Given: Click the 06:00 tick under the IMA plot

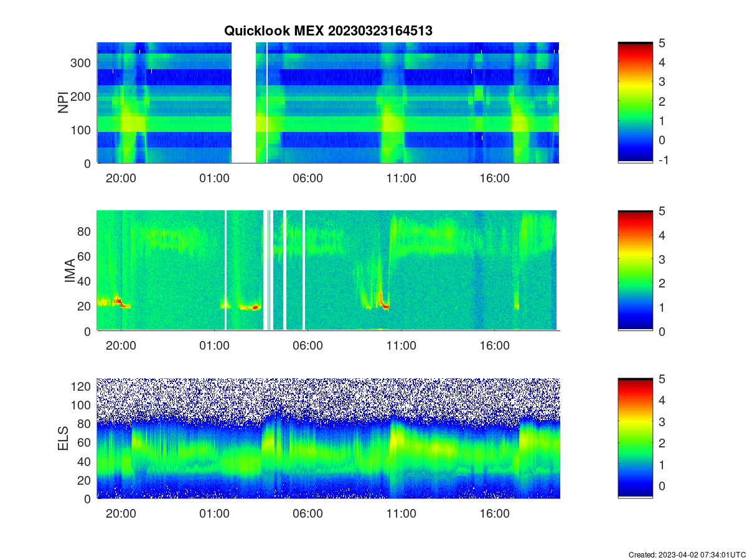Looking at the screenshot, I should [x=308, y=346].
